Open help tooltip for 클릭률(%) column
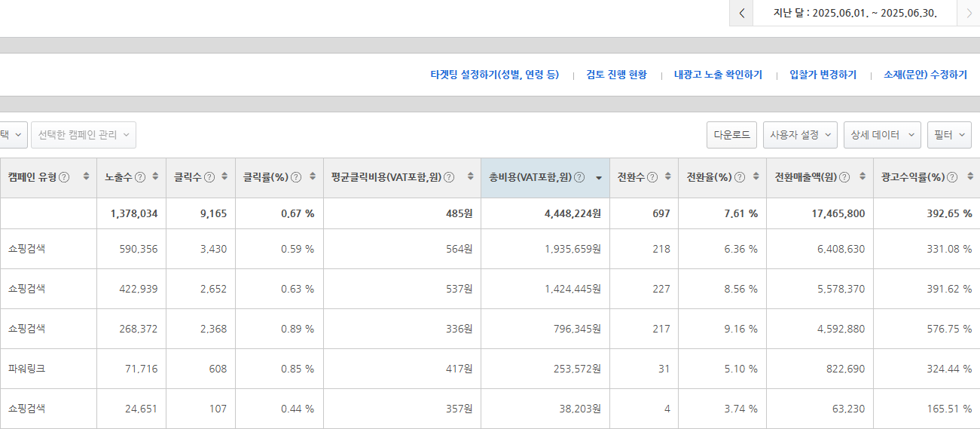Image resolution: width=980 pixels, height=429 pixels. click(296, 177)
